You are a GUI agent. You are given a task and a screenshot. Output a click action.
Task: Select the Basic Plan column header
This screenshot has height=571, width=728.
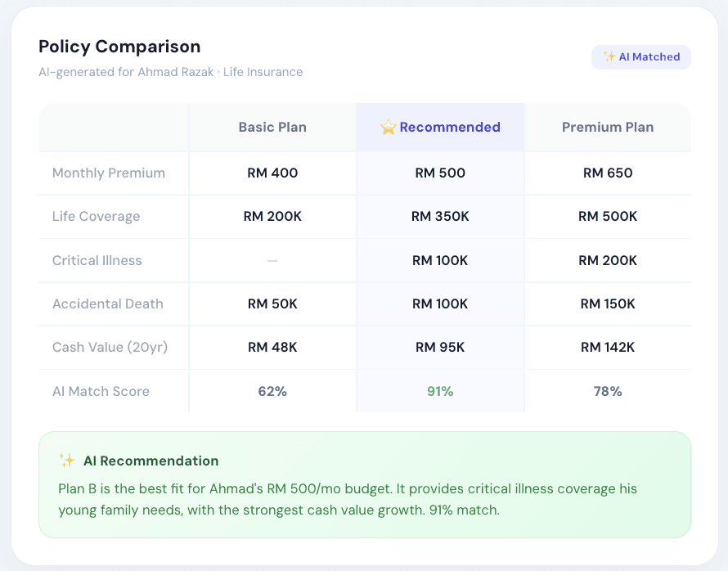[x=272, y=127]
